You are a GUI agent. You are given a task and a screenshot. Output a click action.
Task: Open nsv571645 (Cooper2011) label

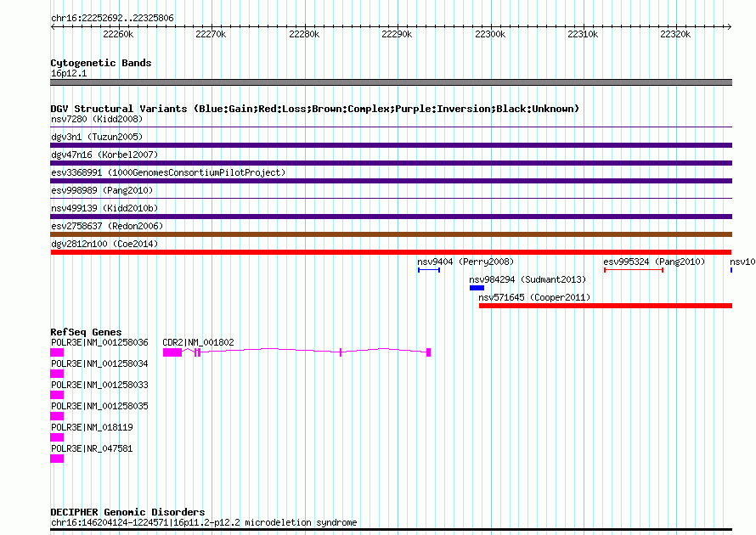pos(534,297)
